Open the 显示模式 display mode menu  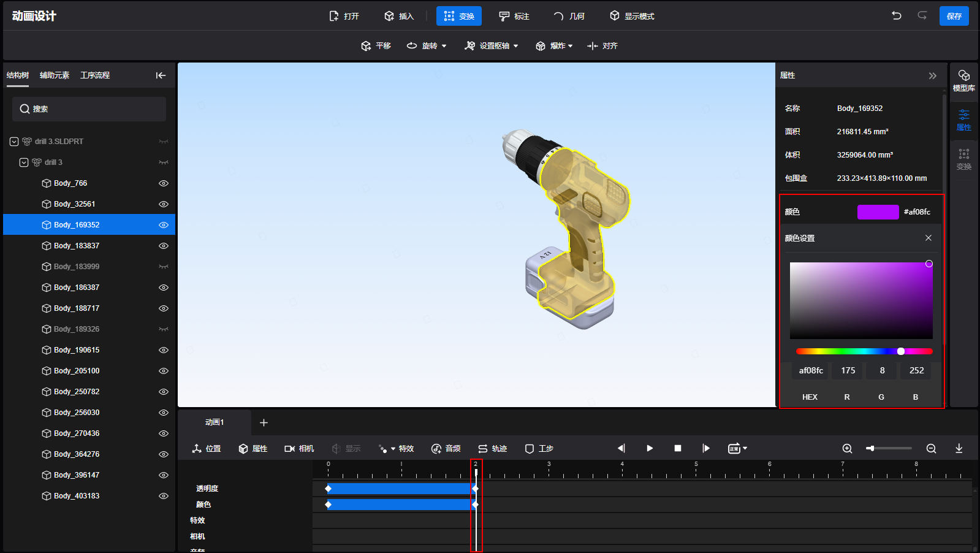[x=632, y=16]
